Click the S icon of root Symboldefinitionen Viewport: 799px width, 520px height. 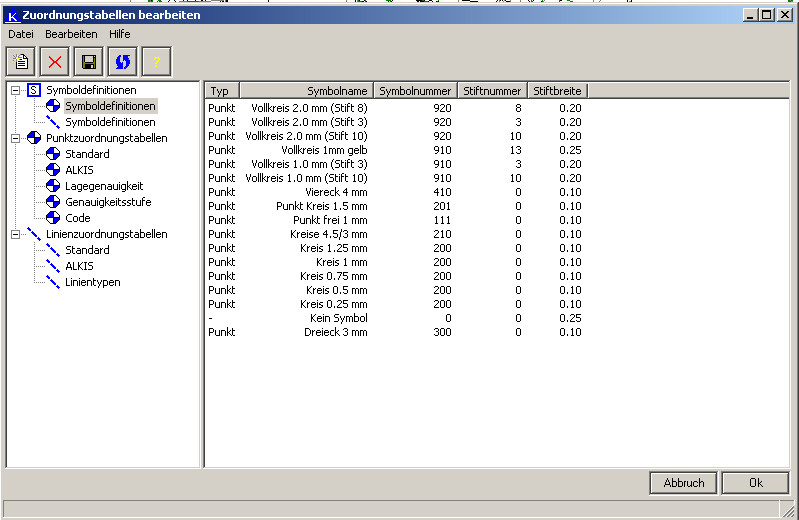[x=34, y=90]
